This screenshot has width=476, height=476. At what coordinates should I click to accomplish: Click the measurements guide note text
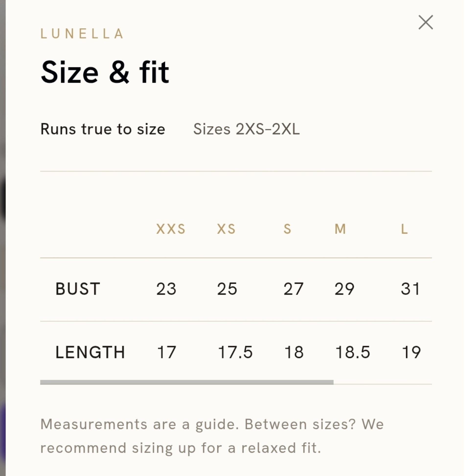click(212, 436)
